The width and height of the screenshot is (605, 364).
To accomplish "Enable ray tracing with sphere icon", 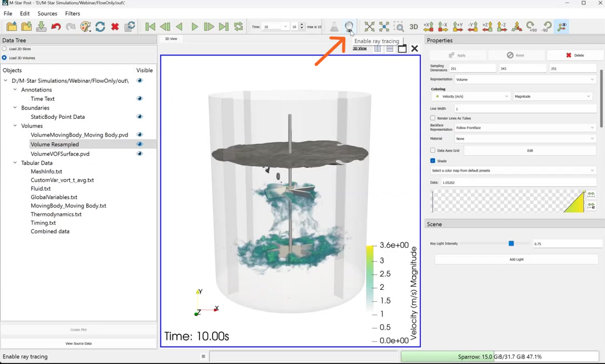I will pyautogui.click(x=349, y=27).
